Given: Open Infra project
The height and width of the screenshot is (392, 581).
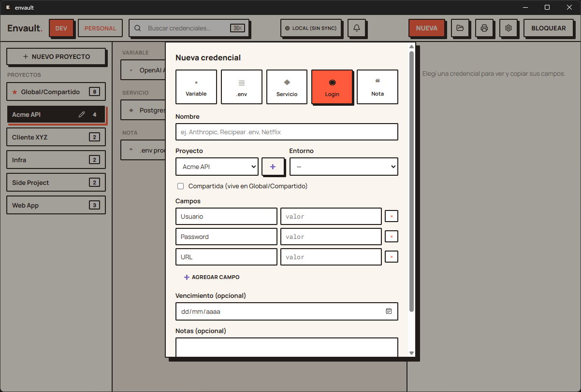Looking at the screenshot, I should coord(56,160).
